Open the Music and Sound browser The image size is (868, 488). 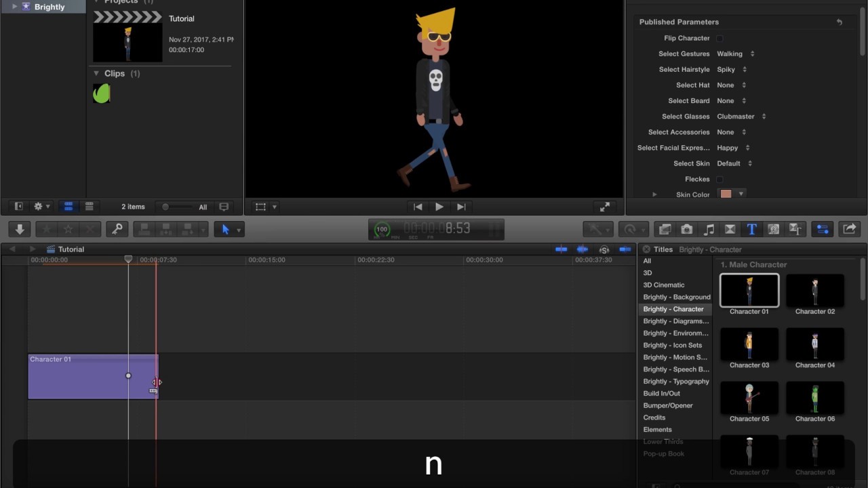[708, 229]
